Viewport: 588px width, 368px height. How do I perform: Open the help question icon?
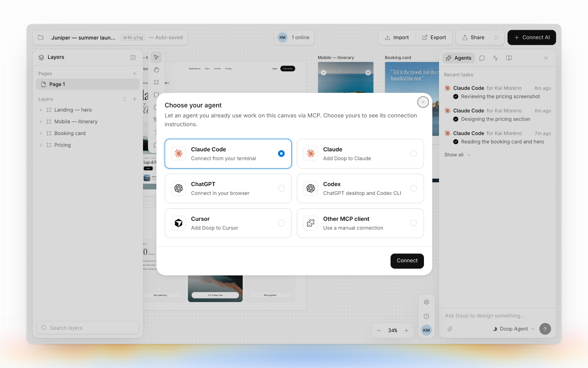pos(426,316)
